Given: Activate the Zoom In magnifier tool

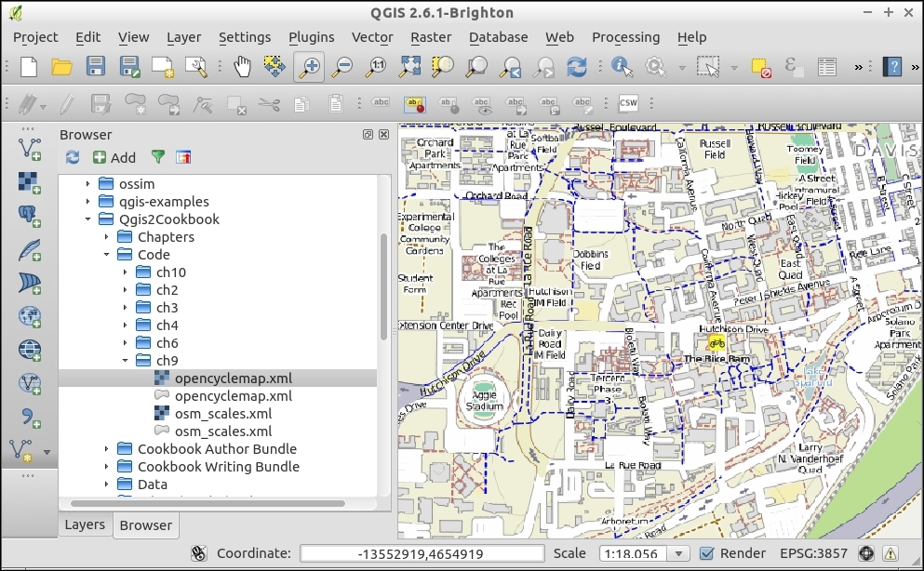Looking at the screenshot, I should pos(309,66).
